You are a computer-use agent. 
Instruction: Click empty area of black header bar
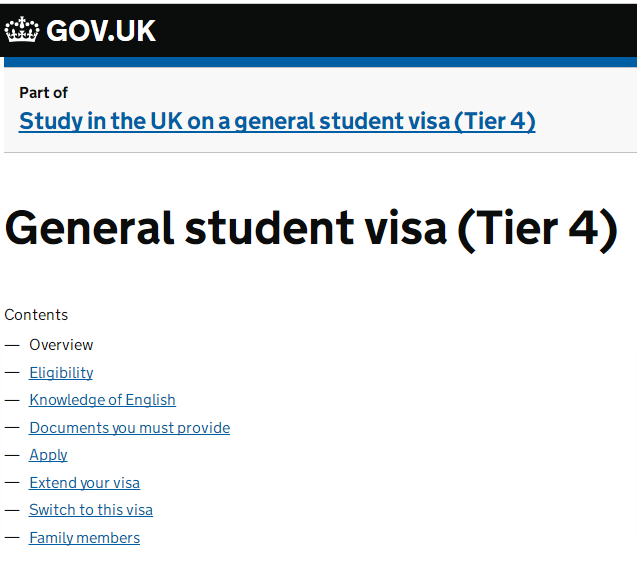[x=400, y=30]
